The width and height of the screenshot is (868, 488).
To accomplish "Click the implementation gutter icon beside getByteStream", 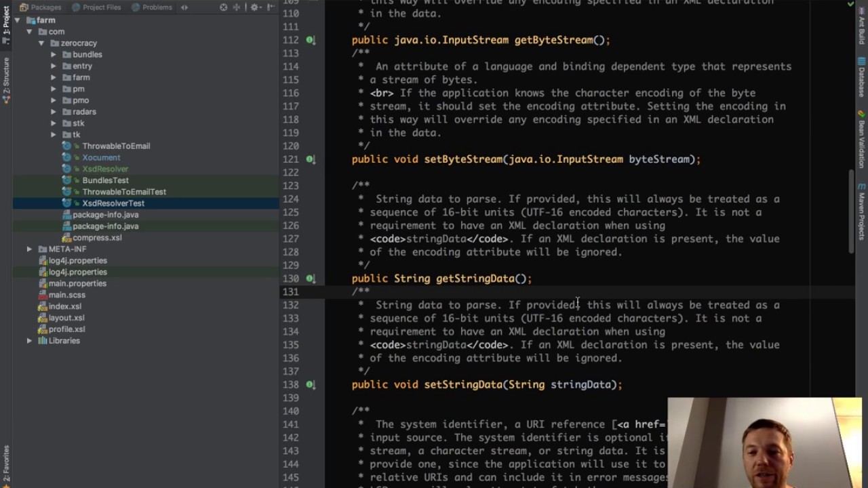I will pyautogui.click(x=310, y=40).
